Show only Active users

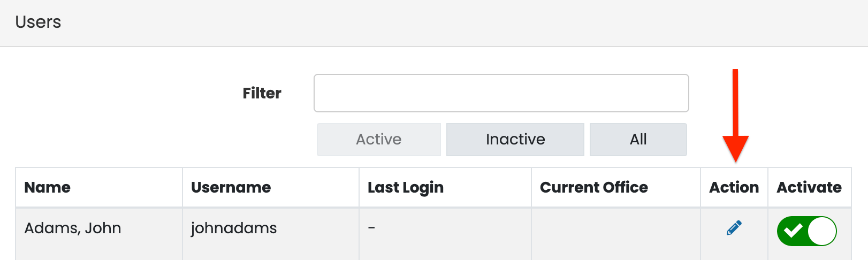[x=379, y=140]
